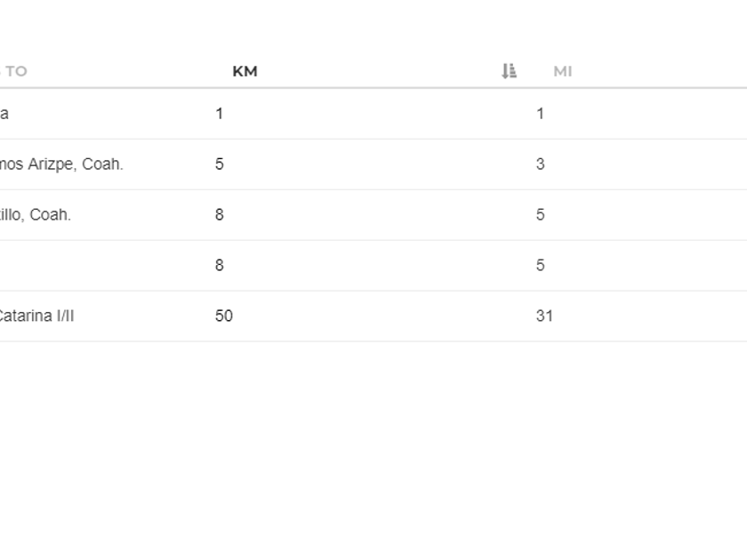Click the sort order icon beside KM
This screenshot has width=747, height=560.
[509, 71]
